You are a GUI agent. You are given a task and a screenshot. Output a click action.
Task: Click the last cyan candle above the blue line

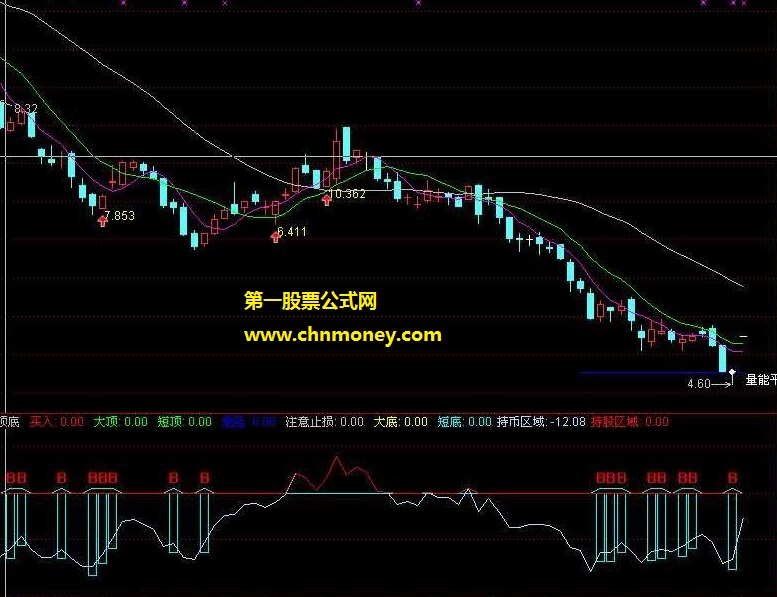click(x=722, y=358)
